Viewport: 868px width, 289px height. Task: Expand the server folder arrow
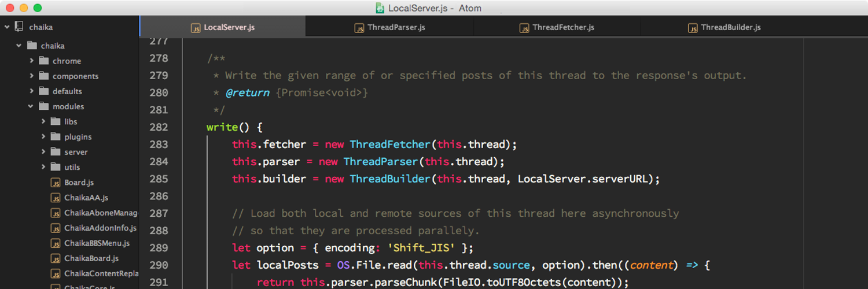(43, 152)
